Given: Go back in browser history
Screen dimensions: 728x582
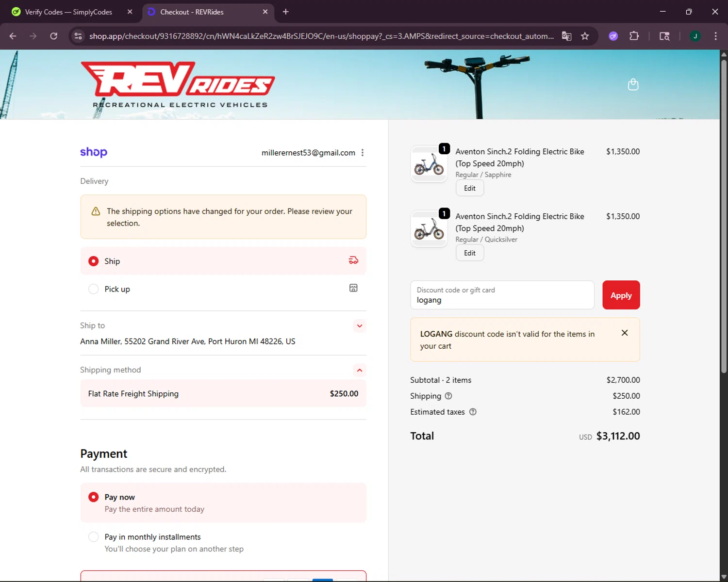Looking at the screenshot, I should (13, 36).
